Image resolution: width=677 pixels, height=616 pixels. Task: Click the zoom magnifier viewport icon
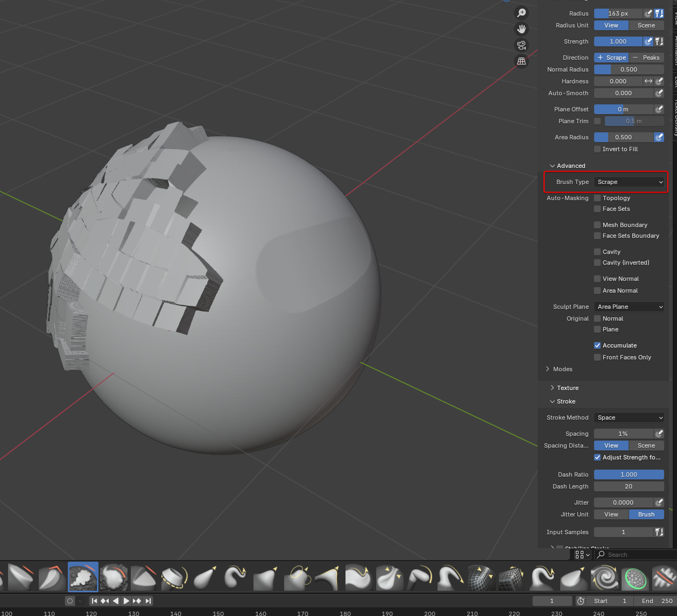click(x=521, y=13)
